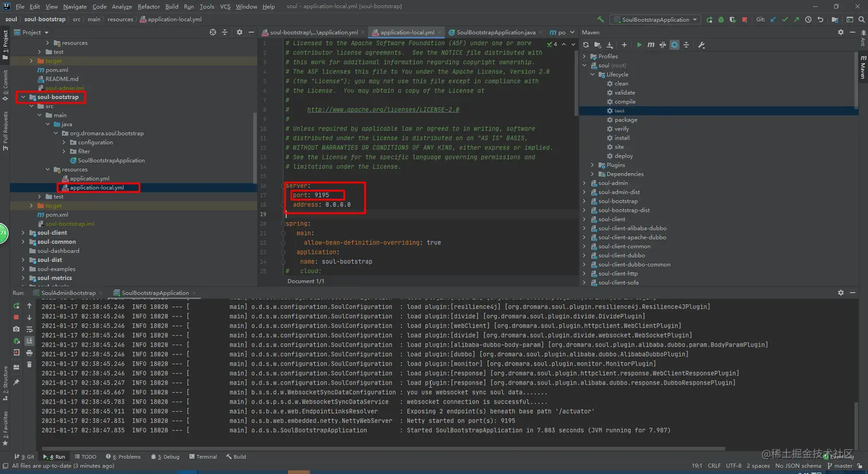This screenshot has width=868, height=474.
Task: Toggle Maven offline mode
Action: pos(662,45)
